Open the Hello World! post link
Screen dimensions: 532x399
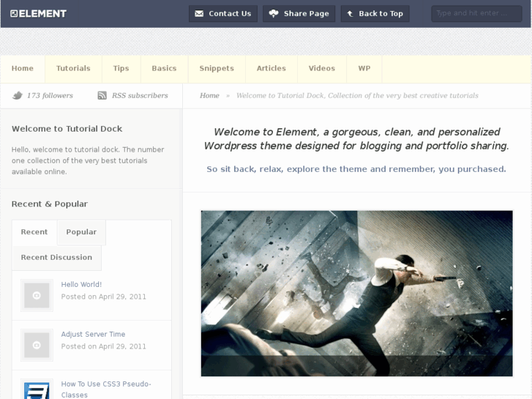81,285
